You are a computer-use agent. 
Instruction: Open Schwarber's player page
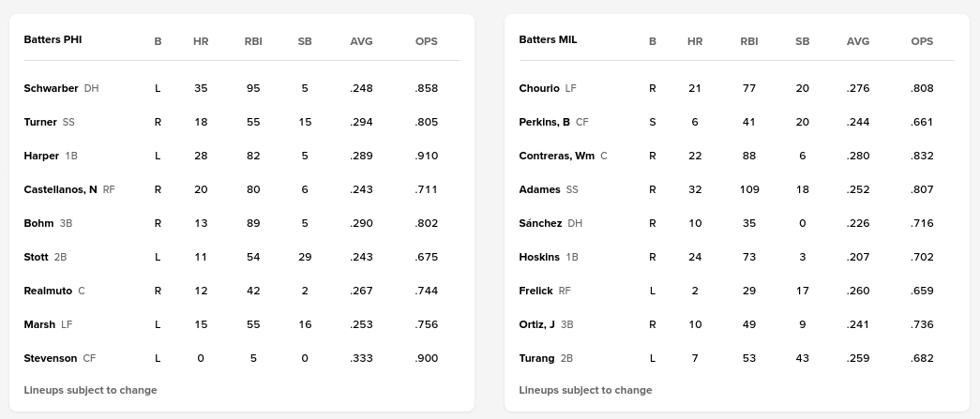pyautogui.click(x=51, y=88)
